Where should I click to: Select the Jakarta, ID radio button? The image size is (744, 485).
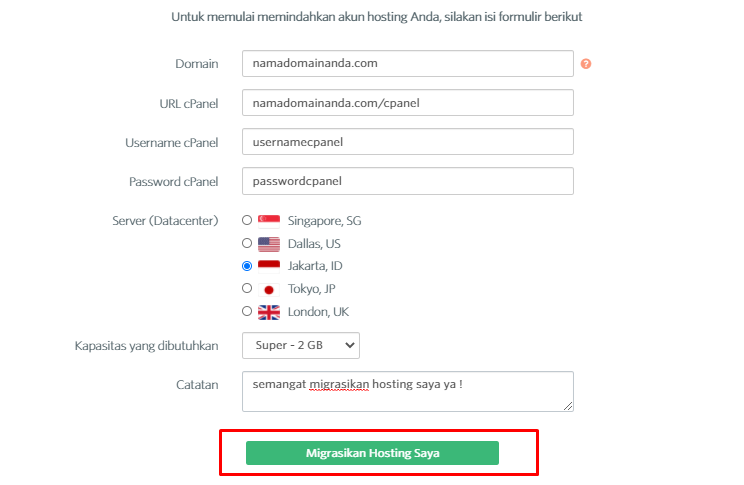coord(247,266)
